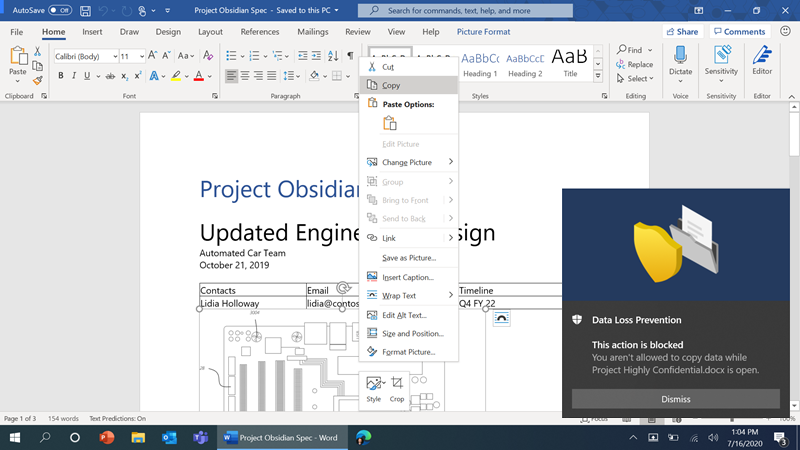Apply the yellow text highlight color

pyautogui.click(x=176, y=76)
